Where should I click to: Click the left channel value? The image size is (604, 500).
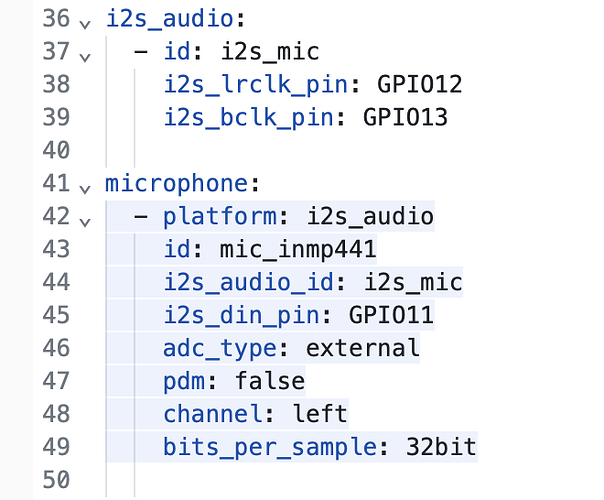(320, 414)
